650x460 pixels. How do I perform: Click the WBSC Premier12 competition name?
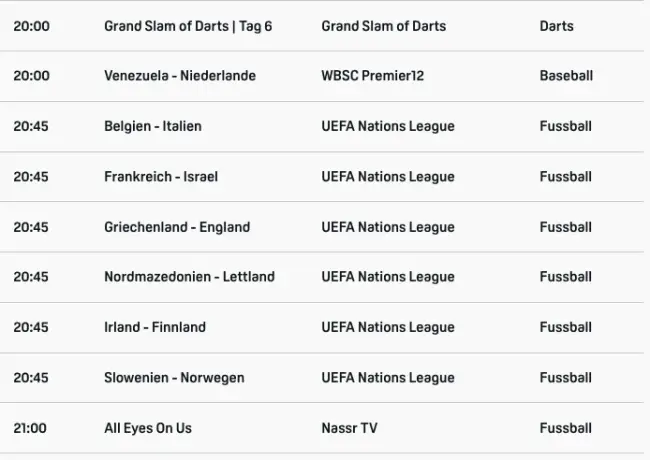point(373,76)
